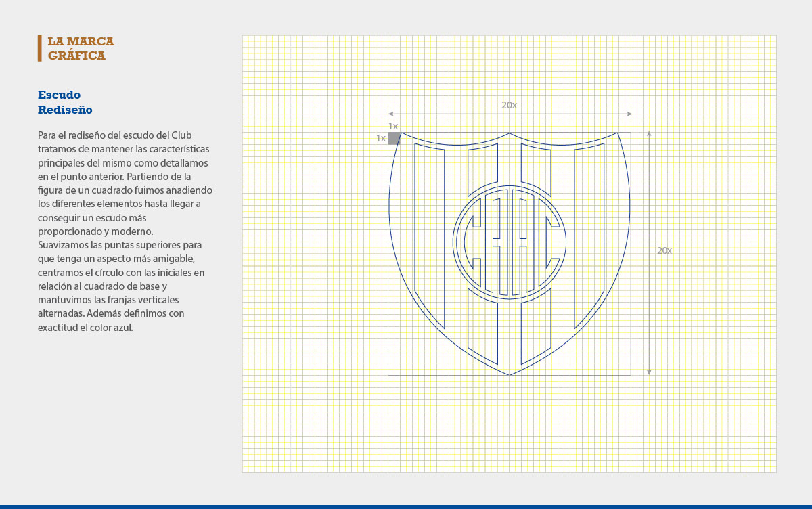This screenshot has width=812, height=509.
Task: Click the '1x' label above the gray square
Action: click(393, 126)
